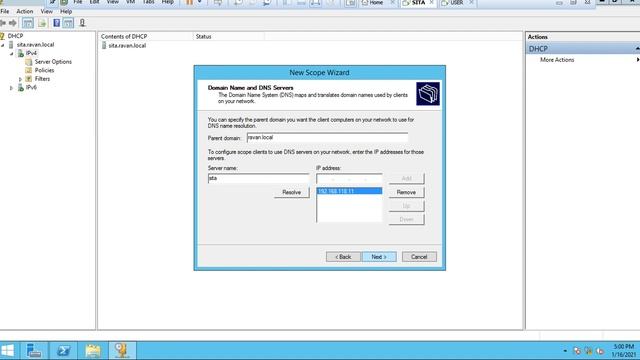Click the Up button in wizard
The image size is (640, 360).
click(406, 206)
